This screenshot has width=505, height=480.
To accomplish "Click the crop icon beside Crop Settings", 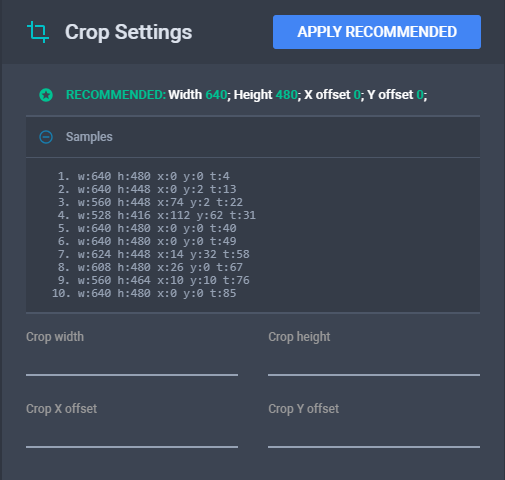I will click(x=38, y=32).
